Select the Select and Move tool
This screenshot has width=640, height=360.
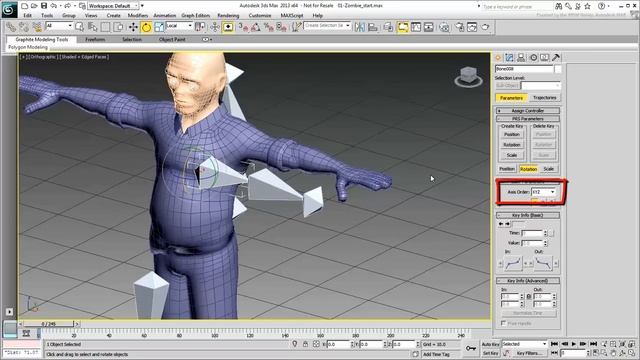click(133, 27)
